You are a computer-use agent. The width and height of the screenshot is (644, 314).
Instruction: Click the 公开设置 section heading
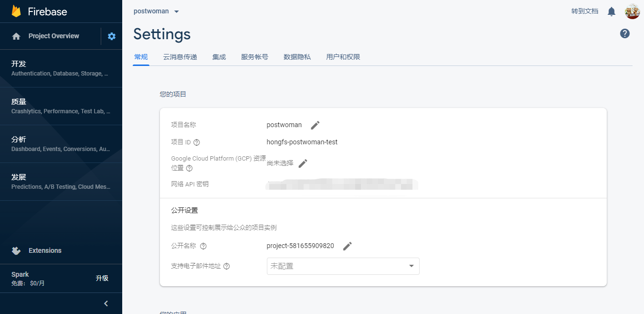coord(185,210)
